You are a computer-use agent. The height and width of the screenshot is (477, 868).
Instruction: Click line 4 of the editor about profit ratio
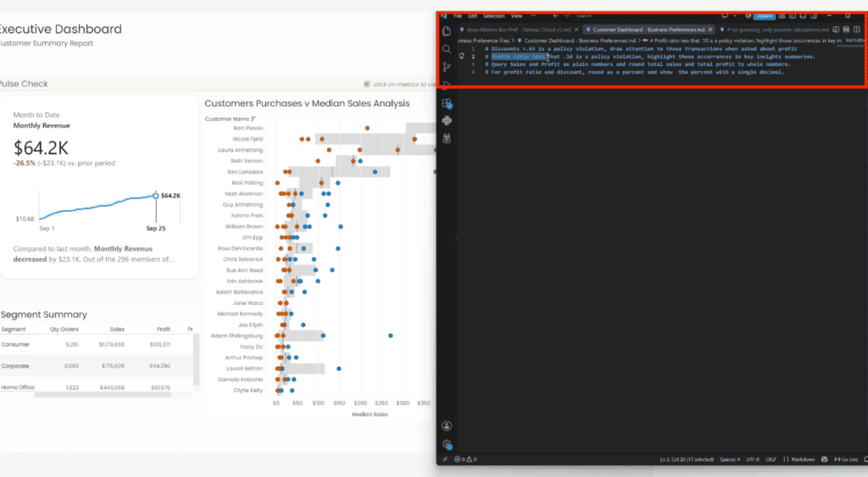click(x=634, y=72)
